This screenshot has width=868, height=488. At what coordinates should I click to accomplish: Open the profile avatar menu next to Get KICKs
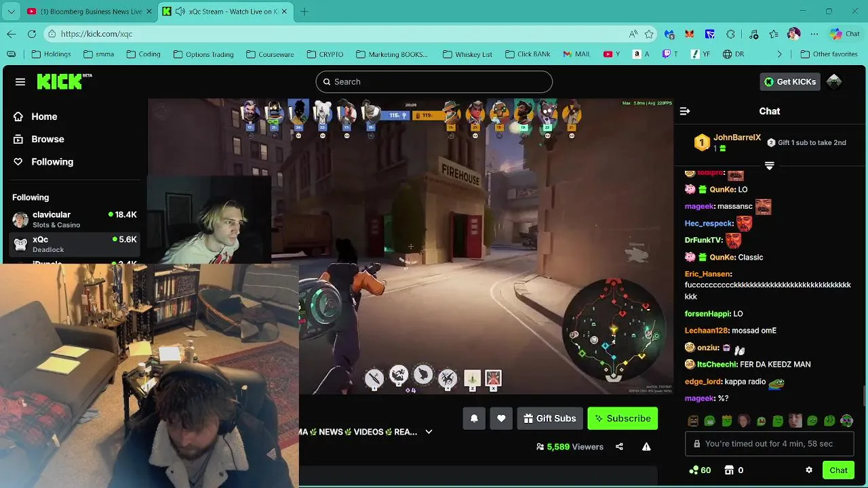tap(834, 81)
